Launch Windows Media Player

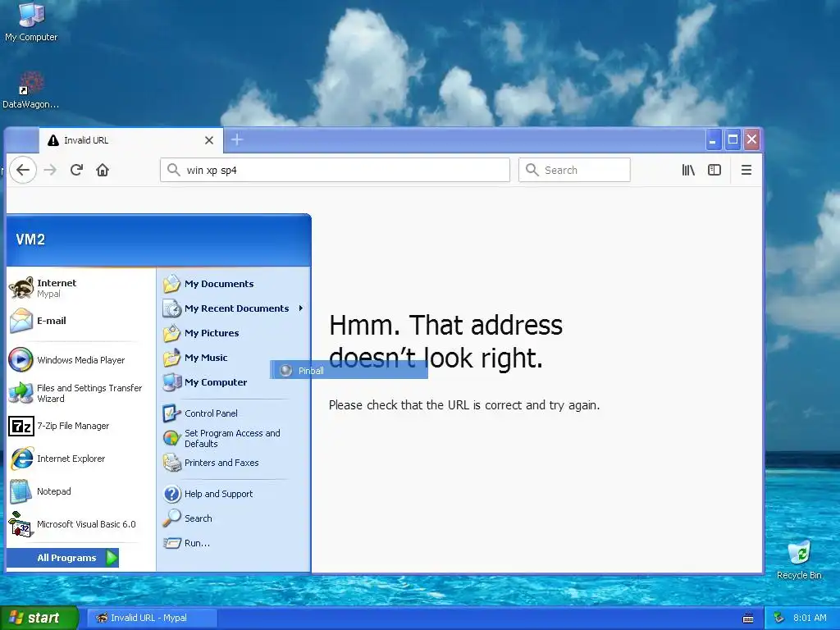pos(80,360)
